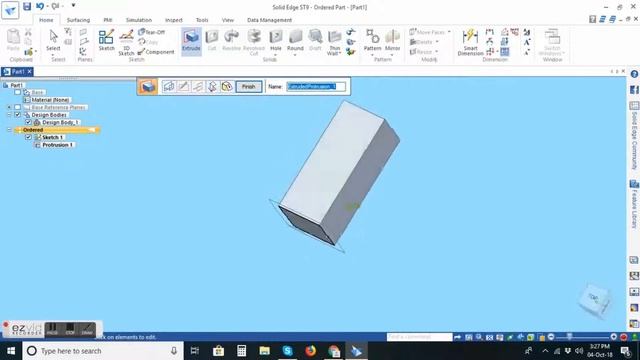Open the Help question-mark icon
This screenshot has width=640, height=360.
(x=634, y=74)
